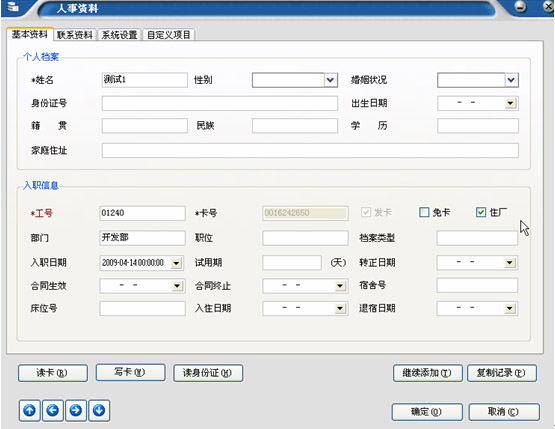This screenshot has width=555, height=429.
Task: Switch to the 自定义项目 tab
Action: (x=168, y=35)
